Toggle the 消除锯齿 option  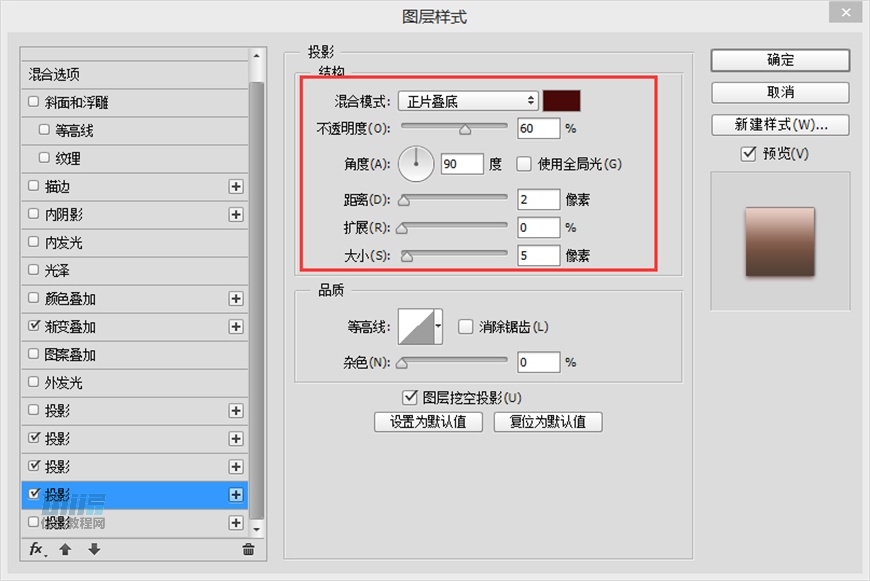pos(465,326)
